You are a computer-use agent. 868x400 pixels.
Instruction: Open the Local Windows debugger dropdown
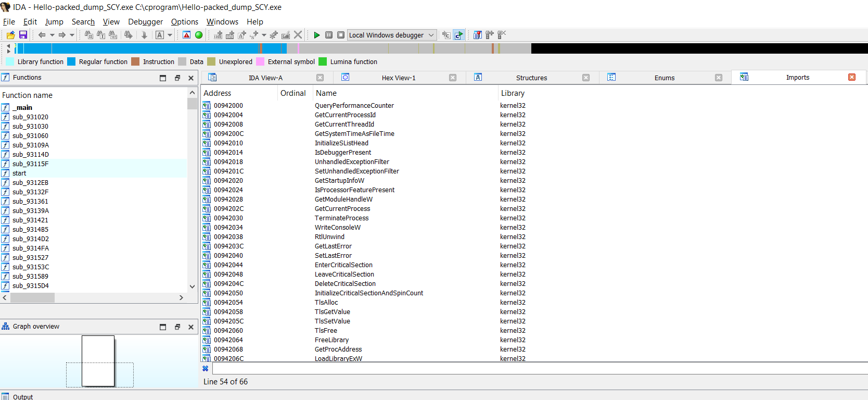tap(431, 35)
